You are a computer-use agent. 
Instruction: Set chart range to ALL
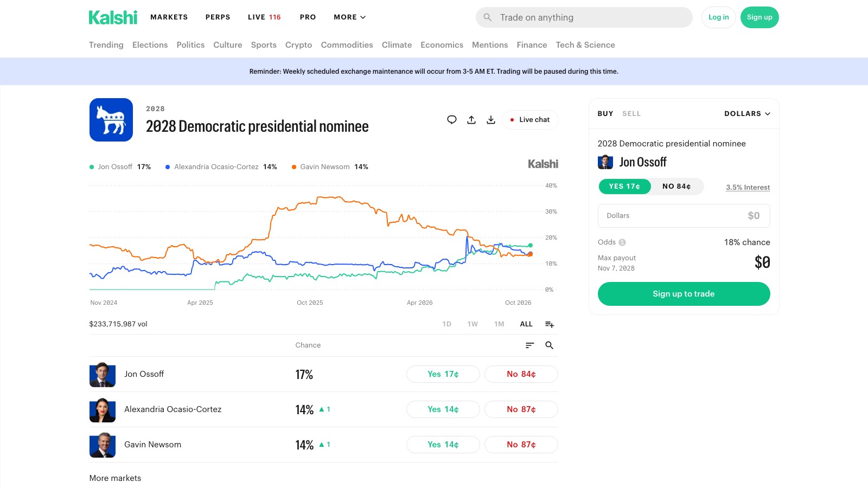click(x=526, y=324)
